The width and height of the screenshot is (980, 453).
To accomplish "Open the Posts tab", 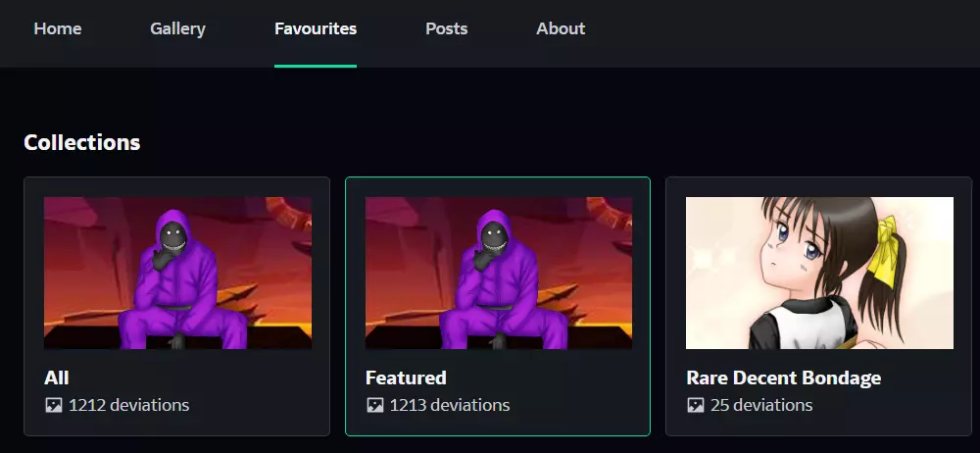I will pos(446,28).
